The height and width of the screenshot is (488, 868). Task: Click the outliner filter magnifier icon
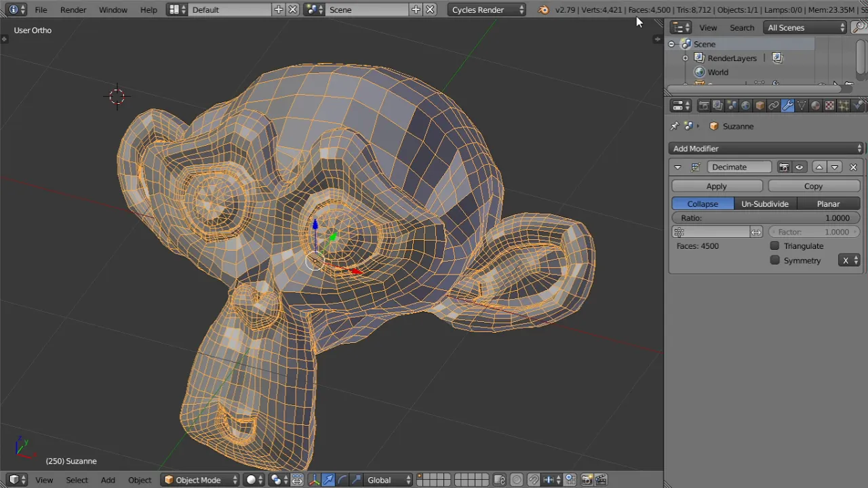pos(859,28)
